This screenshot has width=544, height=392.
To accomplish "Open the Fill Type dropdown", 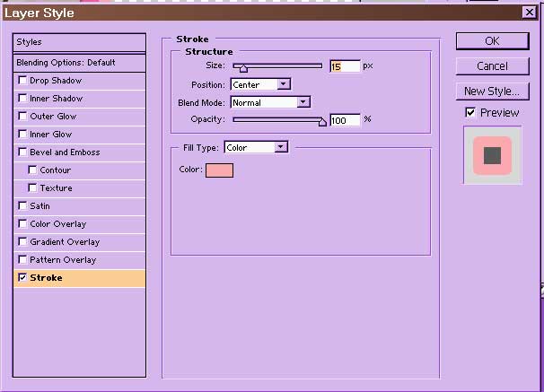I will (256, 147).
